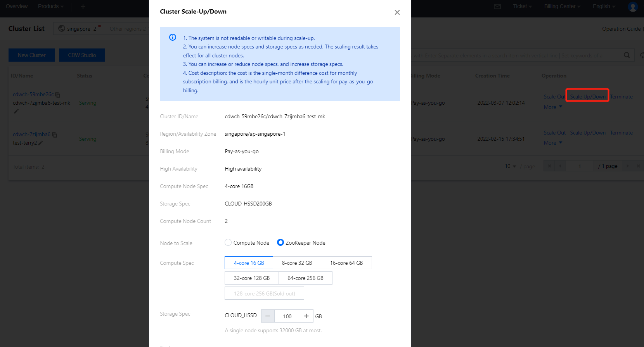This screenshot has width=644, height=347.
Task: Click the storage size input field
Action: 287,316
